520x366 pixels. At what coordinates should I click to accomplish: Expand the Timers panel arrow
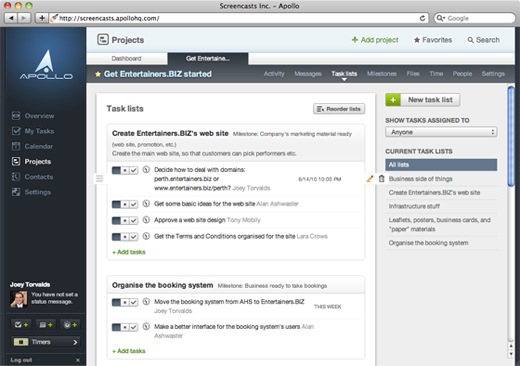click(x=75, y=342)
